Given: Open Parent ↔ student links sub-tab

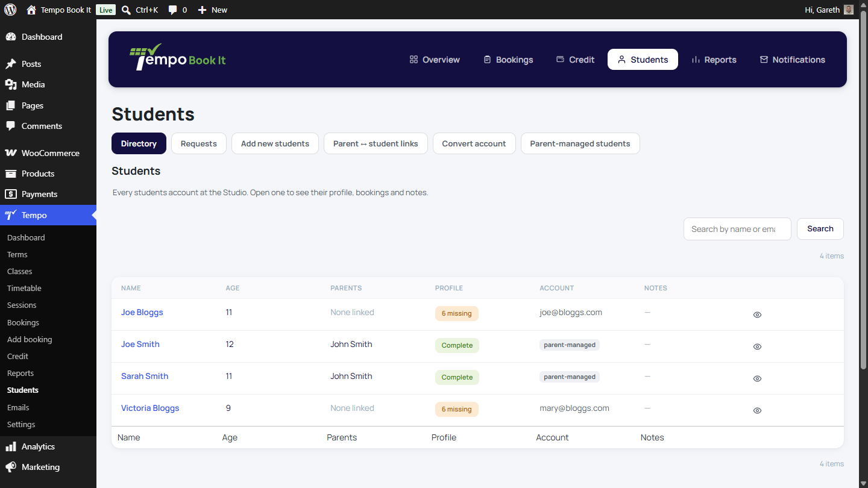Looking at the screenshot, I should [x=376, y=143].
